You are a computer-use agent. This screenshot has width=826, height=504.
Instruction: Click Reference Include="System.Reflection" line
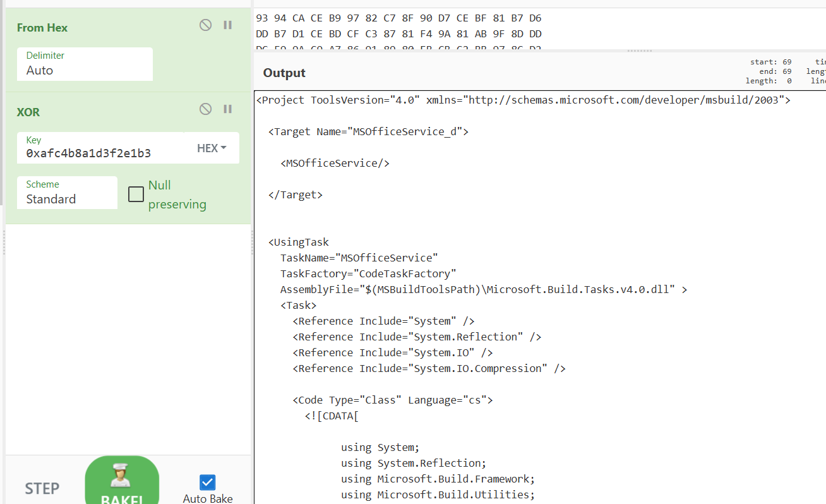click(x=417, y=337)
